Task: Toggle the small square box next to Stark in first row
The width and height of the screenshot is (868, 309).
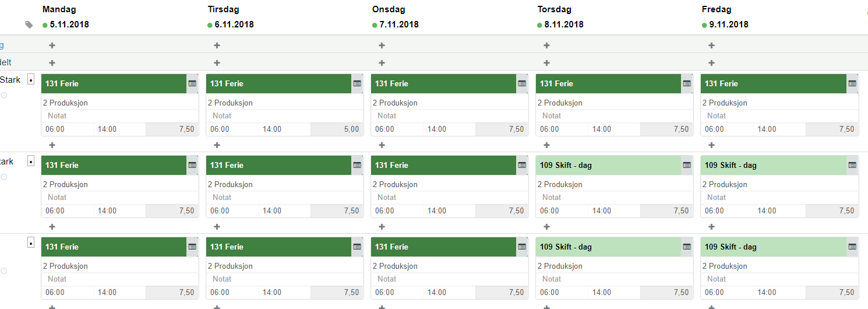Action: [x=31, y=80]
